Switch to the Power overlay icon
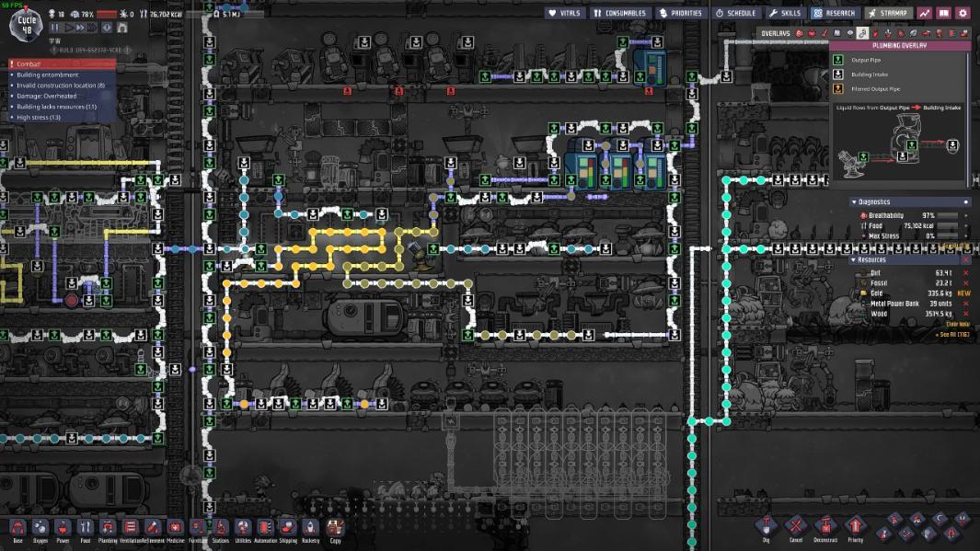Image resolution: width=980 pixels, height=551 pixels. [x=812, y=33]
